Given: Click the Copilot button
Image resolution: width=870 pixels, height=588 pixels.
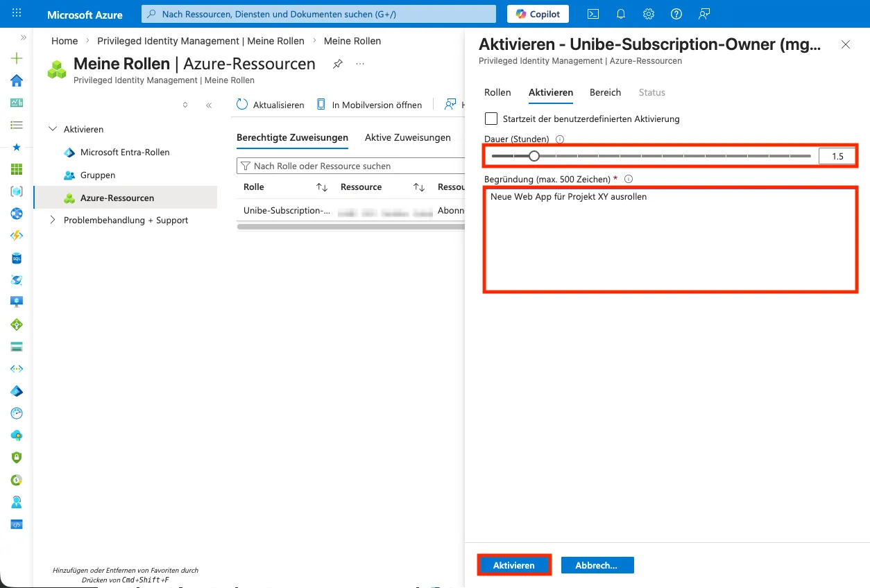Looking at the screenshot, I should [538, 14].
